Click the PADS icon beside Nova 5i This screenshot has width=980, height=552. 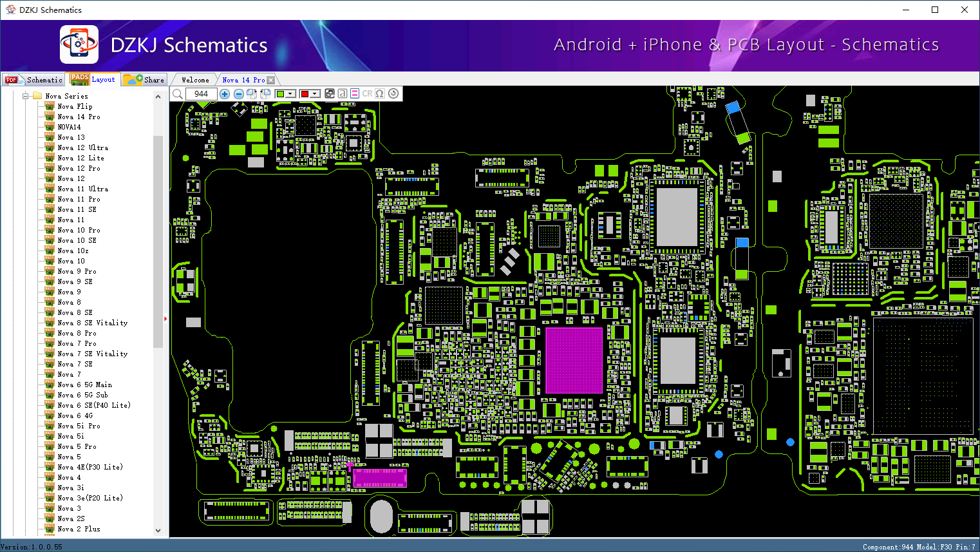50,436
